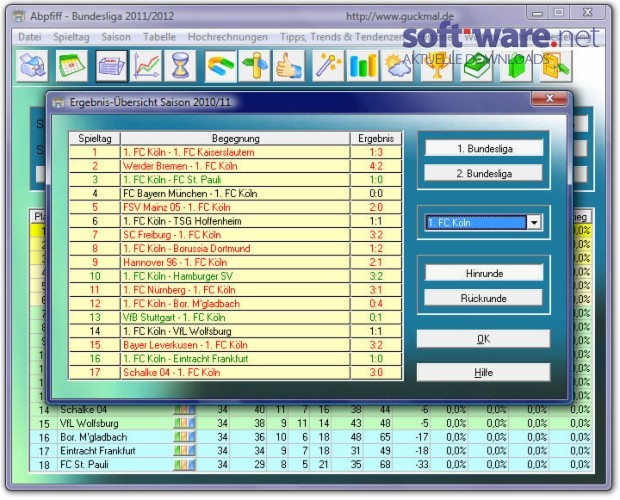Viewport: 620px width, 500px height.
Task: Click the newspaper results toolbar icon
Action: pyautogui.click(x=112, y=66)
